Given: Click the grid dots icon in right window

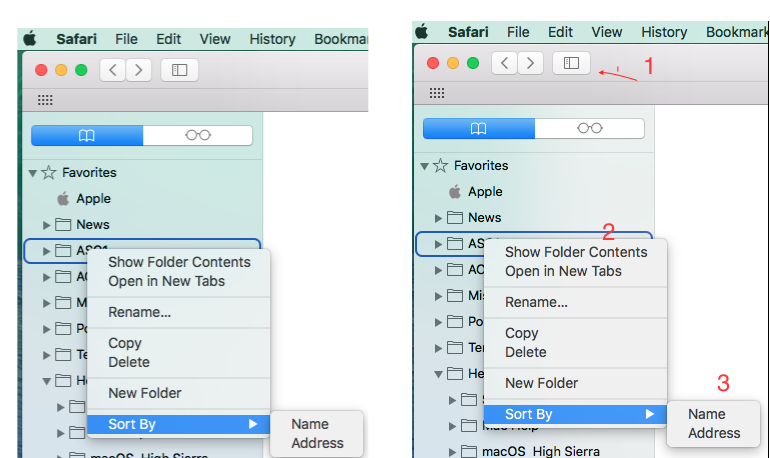Looking at the screenshot, I should (x=437, y=93).
